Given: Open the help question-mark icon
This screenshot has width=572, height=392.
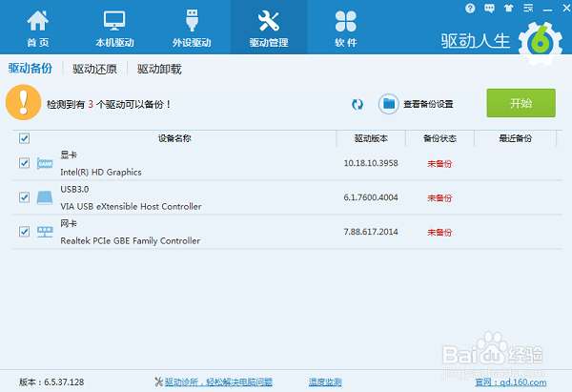Looking at the screenshot, I should pyautogui.click(x=470, y=8).
